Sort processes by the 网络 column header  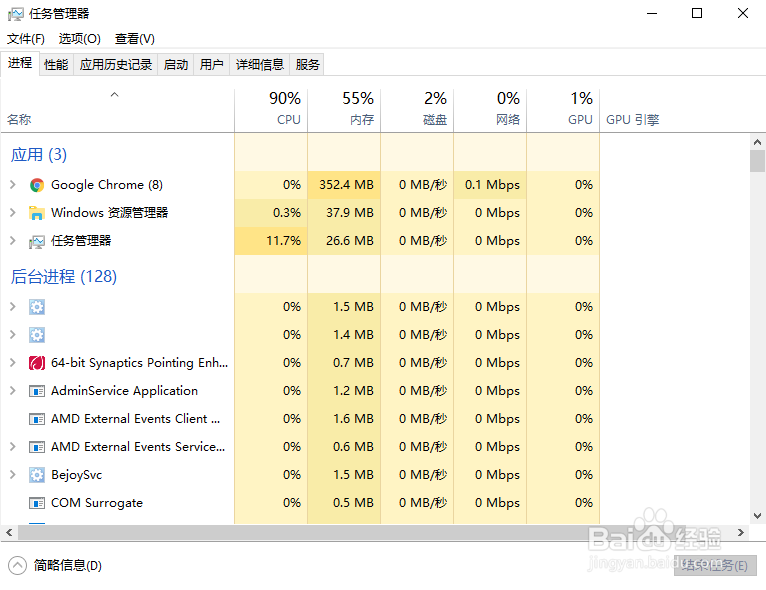coord(490,110)
